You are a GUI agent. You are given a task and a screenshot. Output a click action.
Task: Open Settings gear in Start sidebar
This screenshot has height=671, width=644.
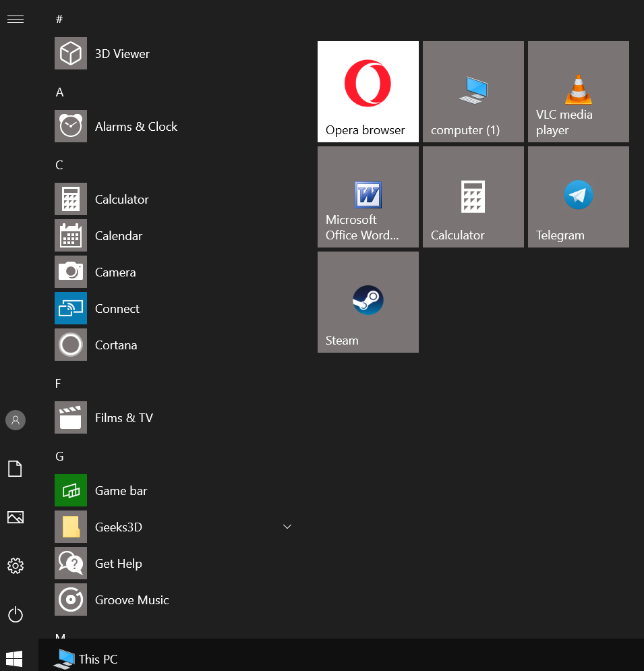tap(16, 566)
